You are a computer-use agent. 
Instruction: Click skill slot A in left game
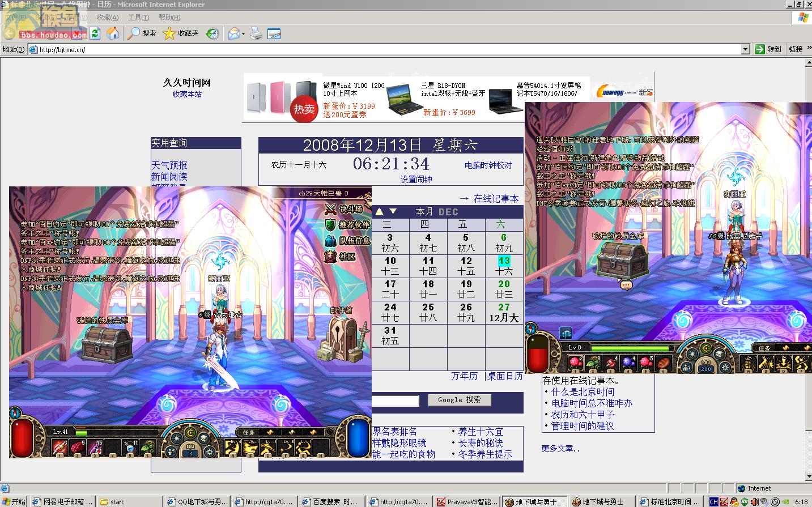click(233, 448)
